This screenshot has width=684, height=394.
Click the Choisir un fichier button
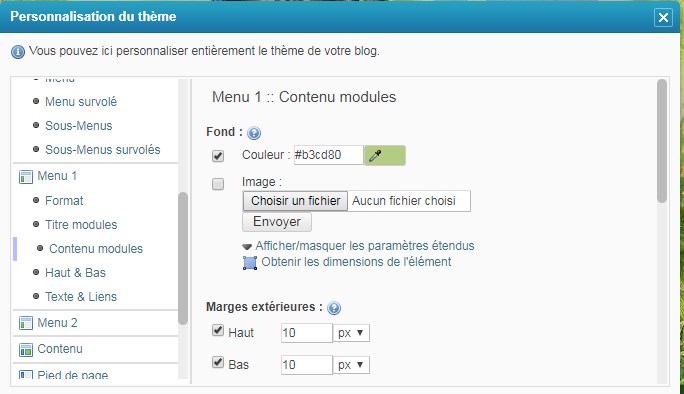point(295,201)
